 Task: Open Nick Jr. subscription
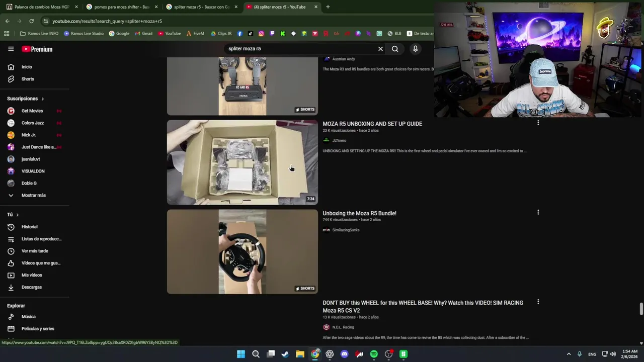29,135
